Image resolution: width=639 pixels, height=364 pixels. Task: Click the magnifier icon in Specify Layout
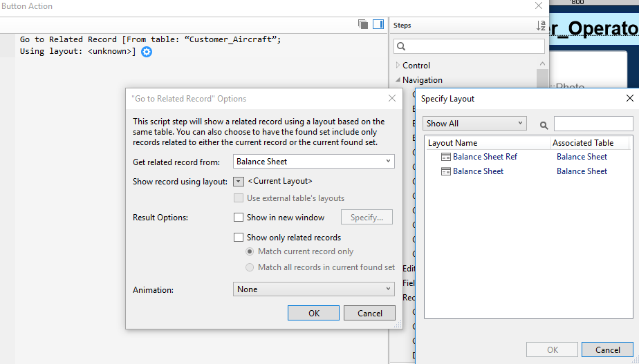pos(544,124)
